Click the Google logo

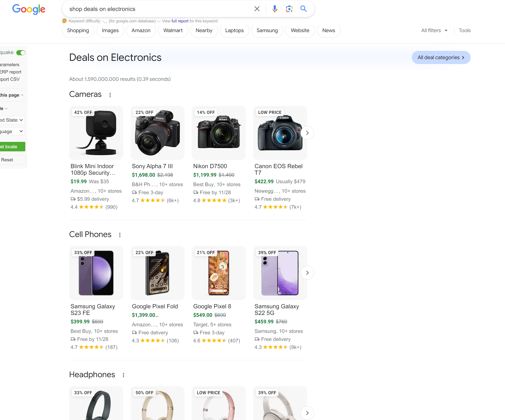point(29,9)
